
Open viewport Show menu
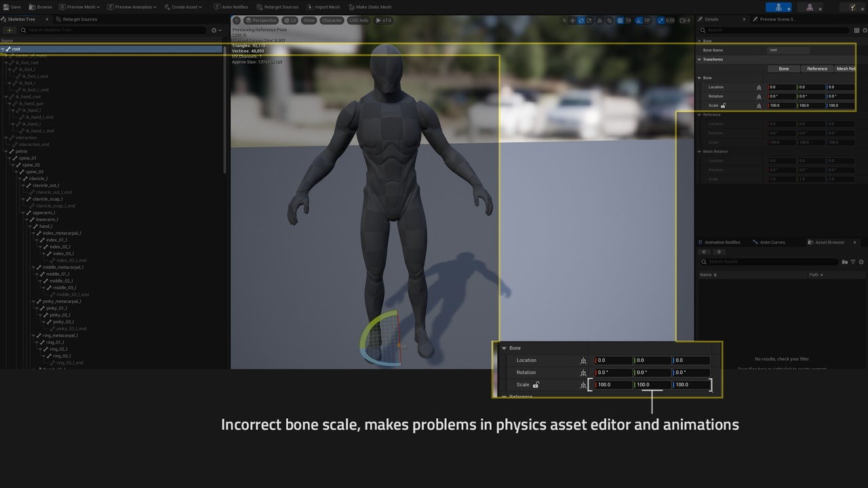[309, 20]
